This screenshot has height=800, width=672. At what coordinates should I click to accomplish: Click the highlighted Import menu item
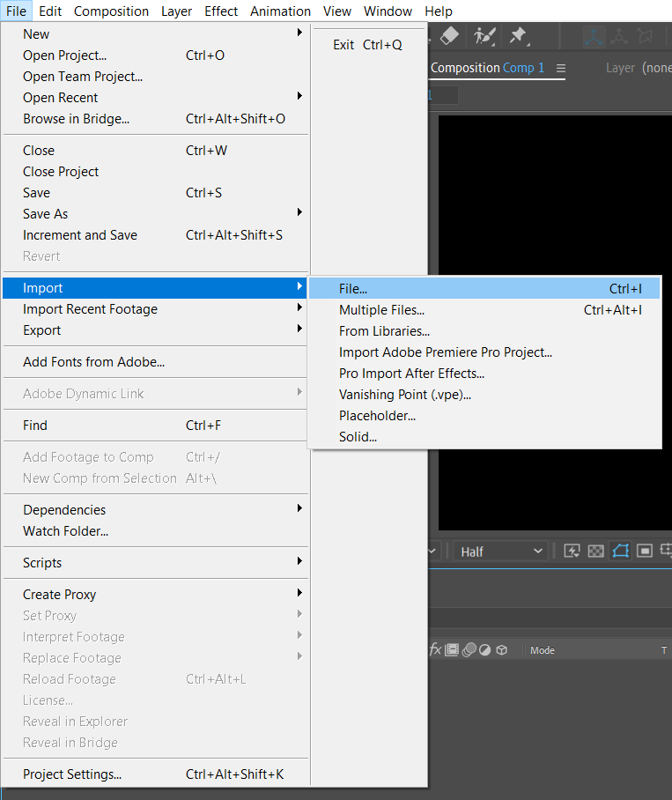[x=156, y=288]
